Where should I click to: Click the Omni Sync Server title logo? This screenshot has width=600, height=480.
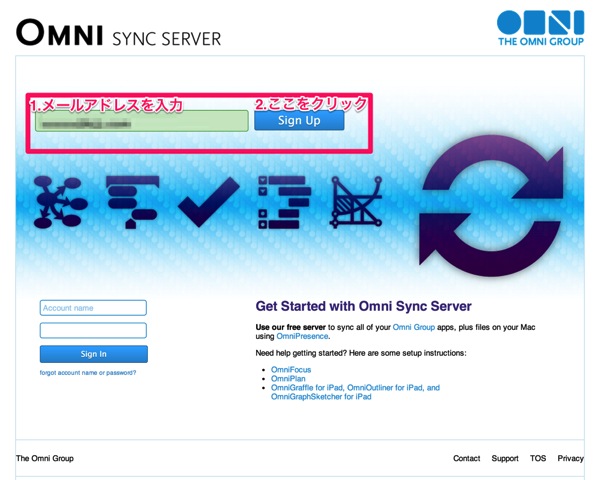click(x=119, y=33)
